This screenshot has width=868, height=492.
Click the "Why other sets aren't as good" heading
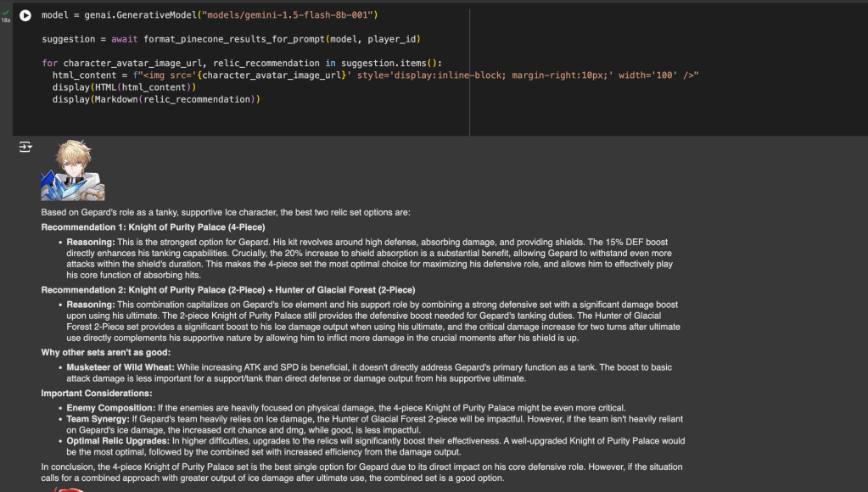(x=105, y=352)
